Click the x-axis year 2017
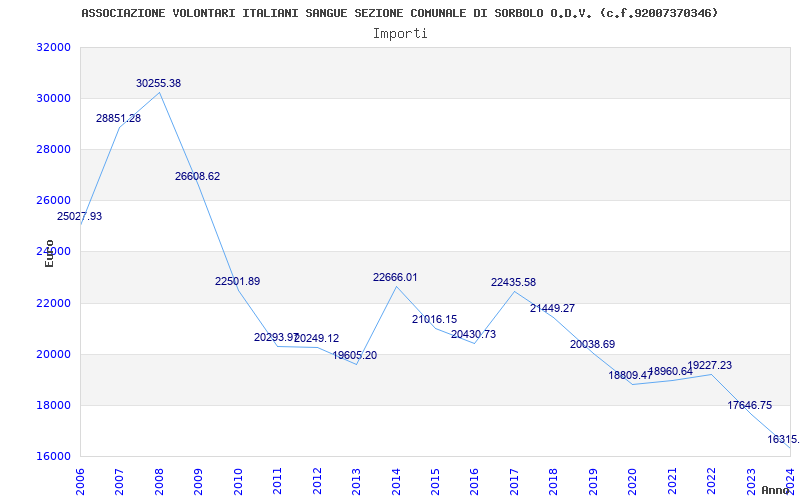 pyautogui.click(x=514, y=481)
